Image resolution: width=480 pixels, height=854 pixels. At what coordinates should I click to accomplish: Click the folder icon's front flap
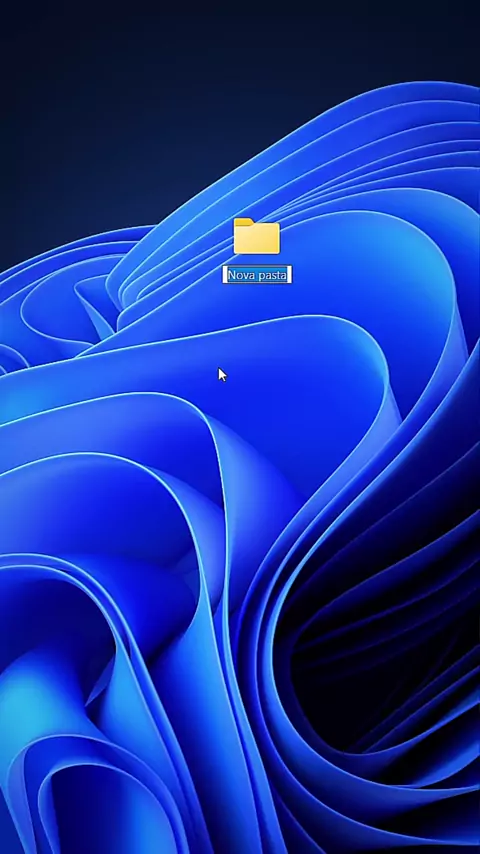[x=257, y=240]
